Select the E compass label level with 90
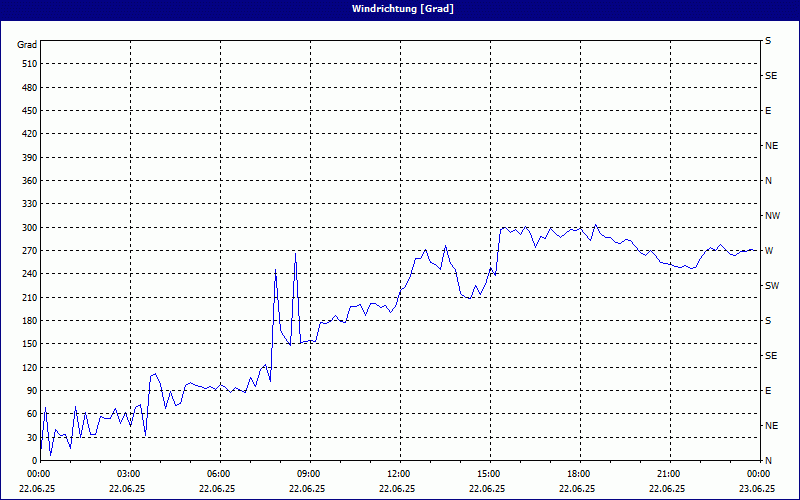 tap(768, 391)
